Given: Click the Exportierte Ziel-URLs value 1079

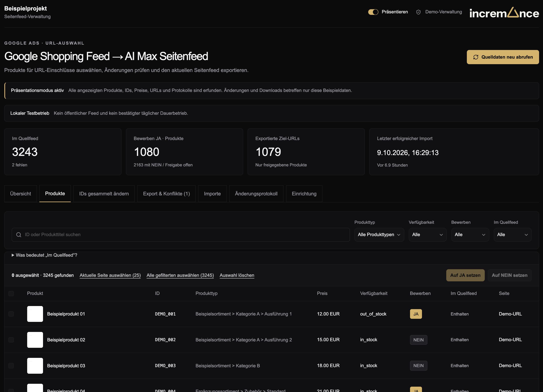Looking at the screenshot, I should tap(268, 152).
